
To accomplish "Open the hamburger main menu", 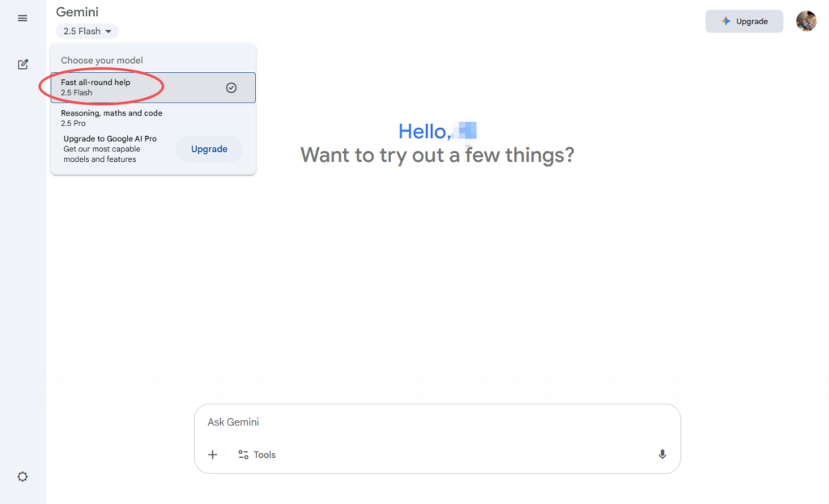I will click(x=23, y=18).
